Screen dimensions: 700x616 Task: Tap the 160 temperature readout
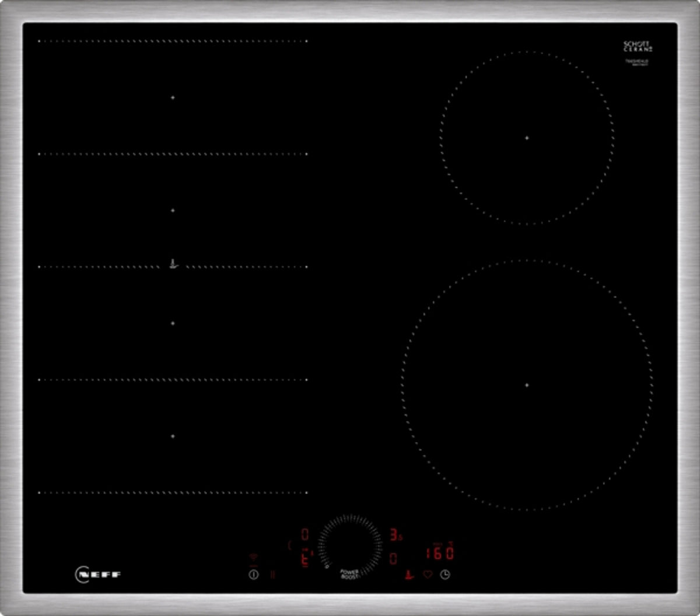[439, 553]
